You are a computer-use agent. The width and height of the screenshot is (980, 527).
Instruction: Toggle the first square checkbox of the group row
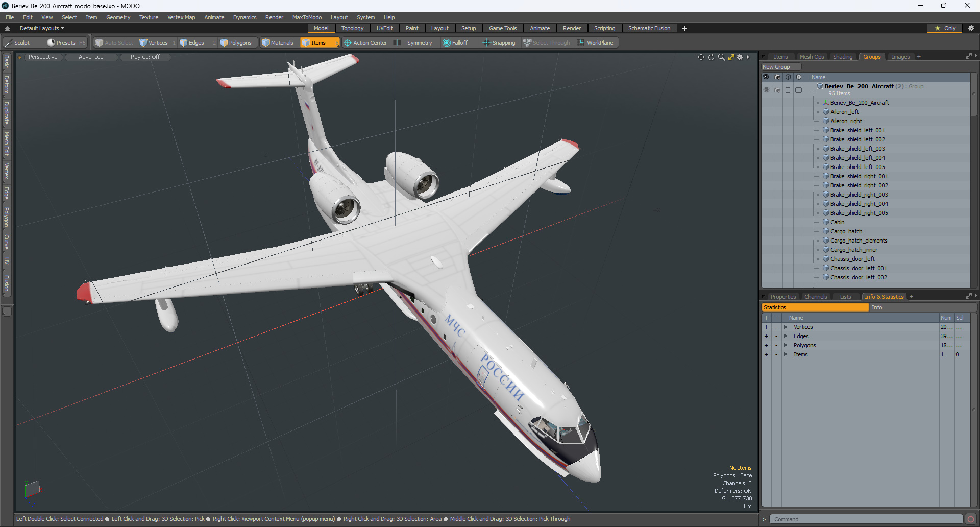(788, 90)
